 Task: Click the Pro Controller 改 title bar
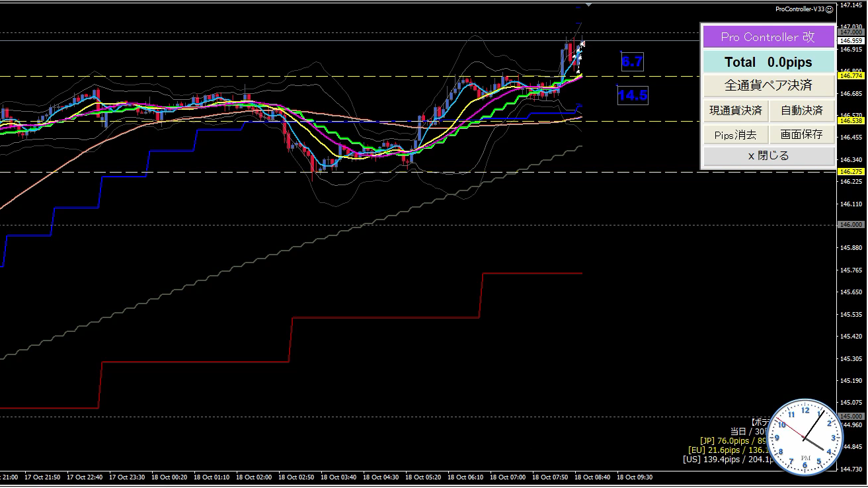pyautogui.click(x=768, y=37)
